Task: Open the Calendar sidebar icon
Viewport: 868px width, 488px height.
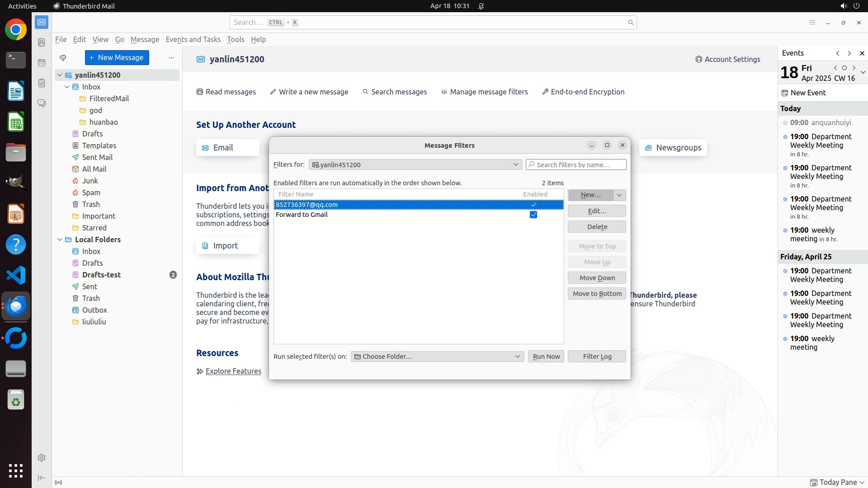Action: point(42,63)
